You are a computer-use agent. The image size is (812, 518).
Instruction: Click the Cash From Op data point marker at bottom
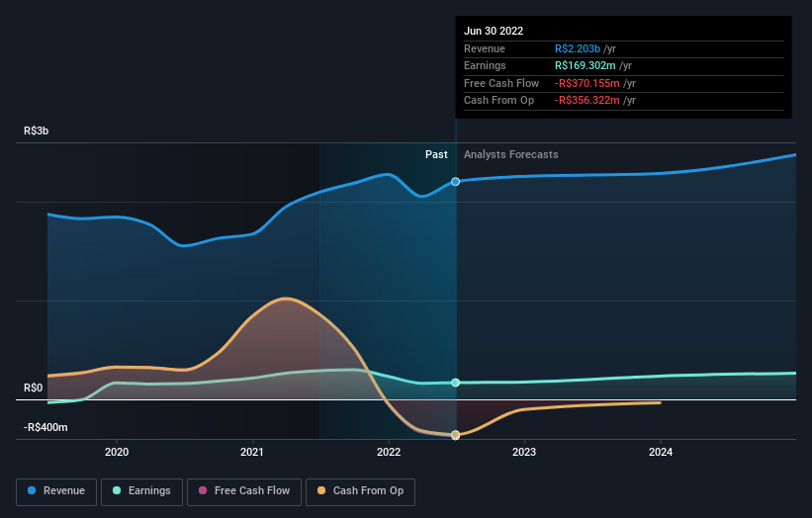(x=455, y=435)
